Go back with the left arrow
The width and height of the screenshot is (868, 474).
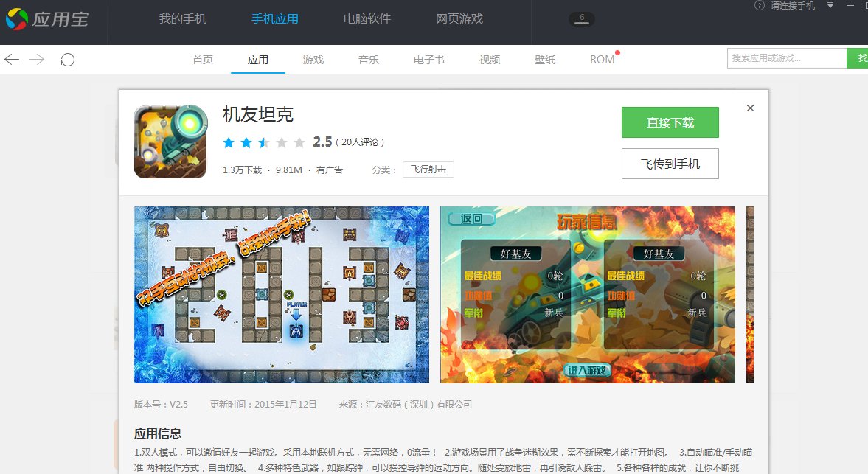point(12,59)
